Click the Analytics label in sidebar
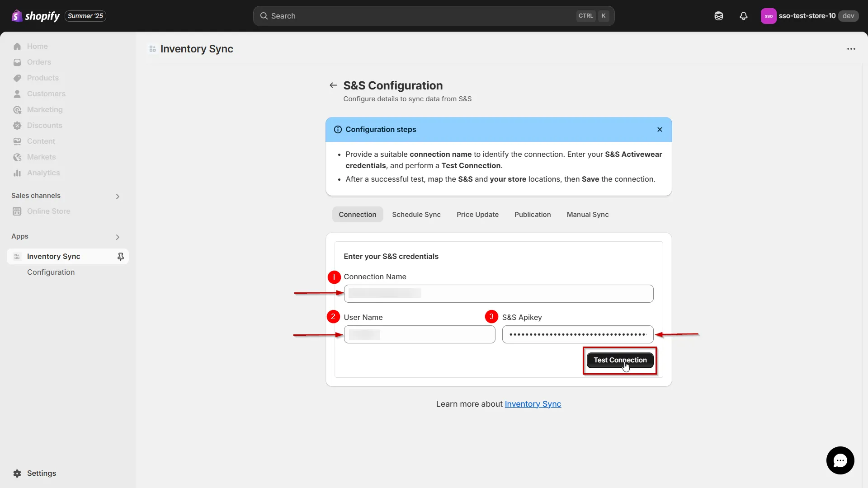This screenshot has height=488, width=868. (x=43, y=173)
